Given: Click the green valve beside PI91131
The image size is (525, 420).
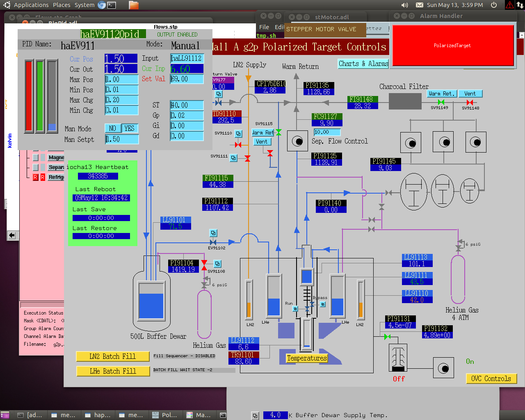Looking at the screenshot, I should coord(387,337).
